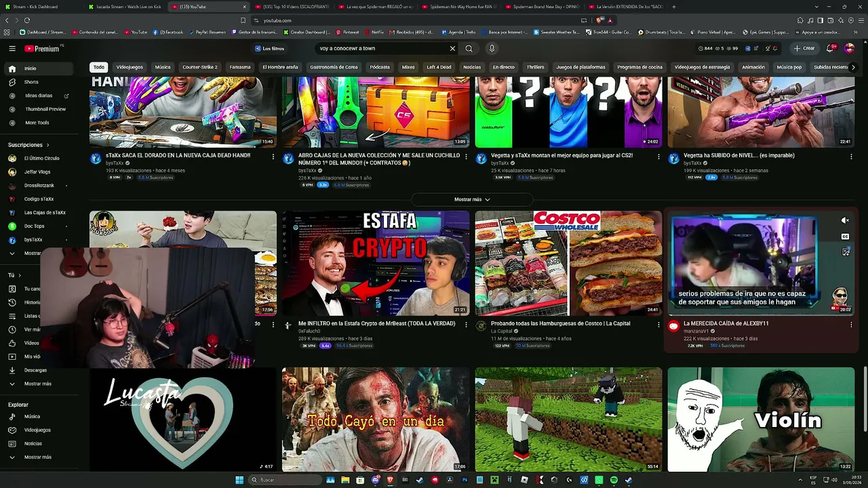Open Jeffar Vlogs subscription

(37, 172)
